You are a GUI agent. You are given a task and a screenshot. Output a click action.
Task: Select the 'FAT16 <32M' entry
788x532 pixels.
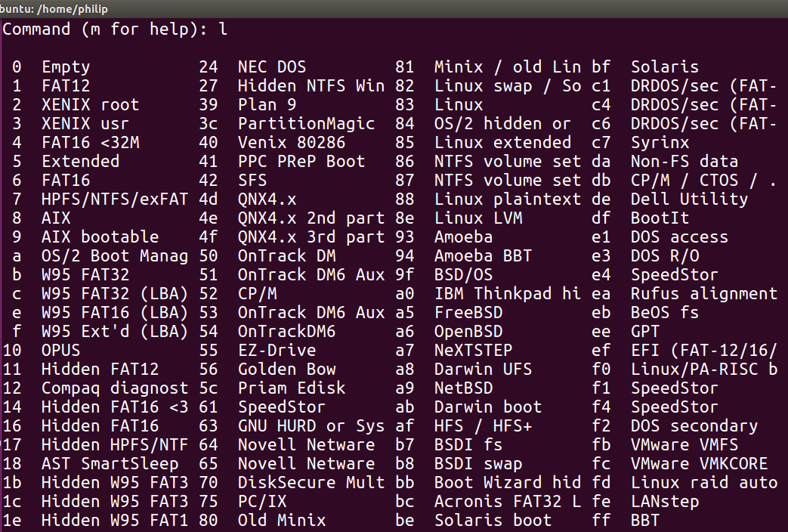pyautogui.click(x=91, y=143)
